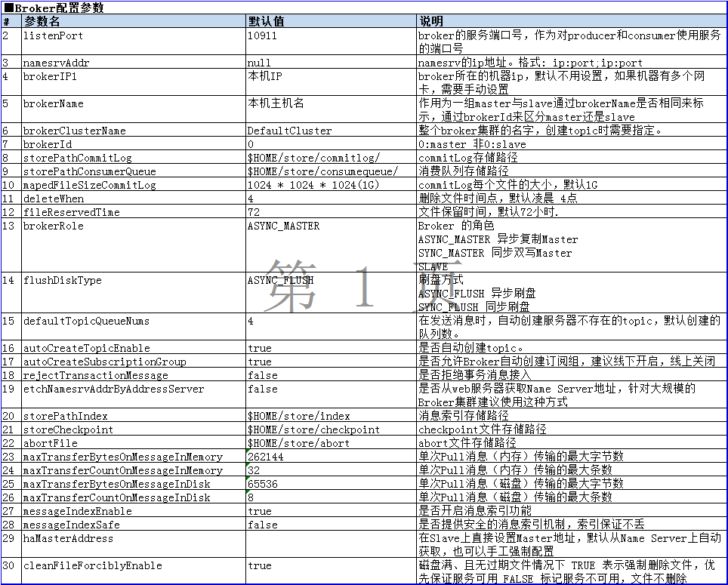Select the messageIndexSafe cell
The width and height of the screenshot is (728, 585).
click(134, 524)
